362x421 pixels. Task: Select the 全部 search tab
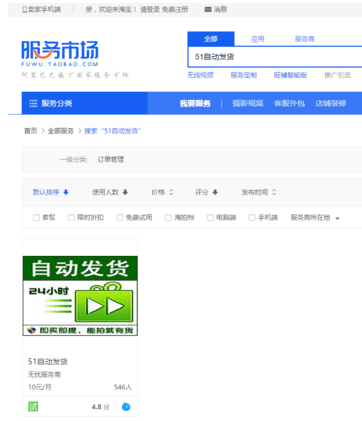tap(211, 39)
